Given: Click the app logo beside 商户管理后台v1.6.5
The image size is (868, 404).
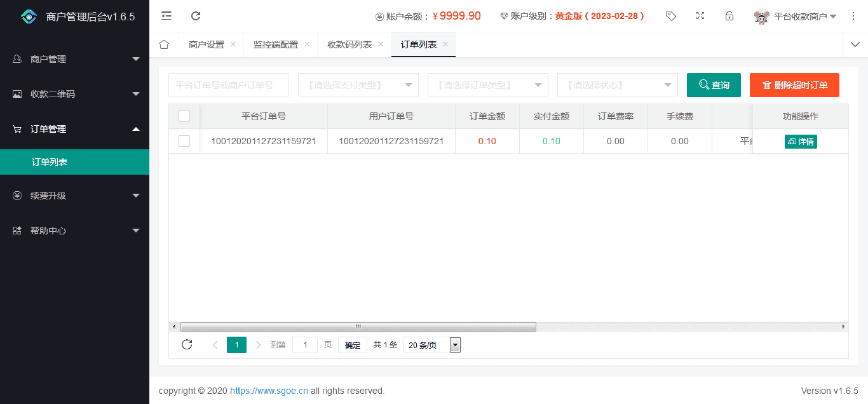Looking at the screenshot, I should [29, 17].
